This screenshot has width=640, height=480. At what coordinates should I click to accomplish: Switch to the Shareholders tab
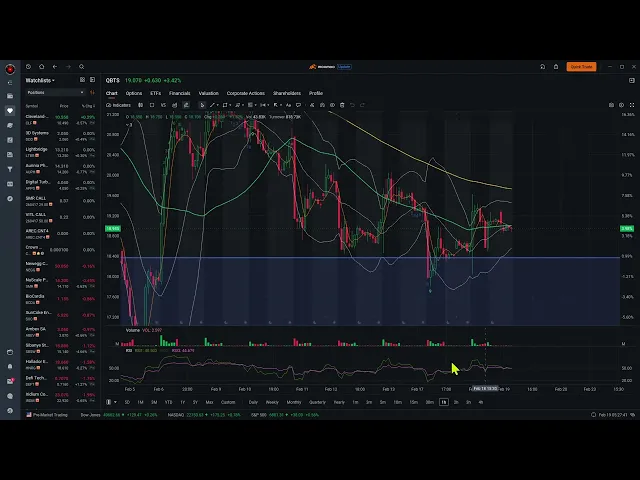coord(287,93)
